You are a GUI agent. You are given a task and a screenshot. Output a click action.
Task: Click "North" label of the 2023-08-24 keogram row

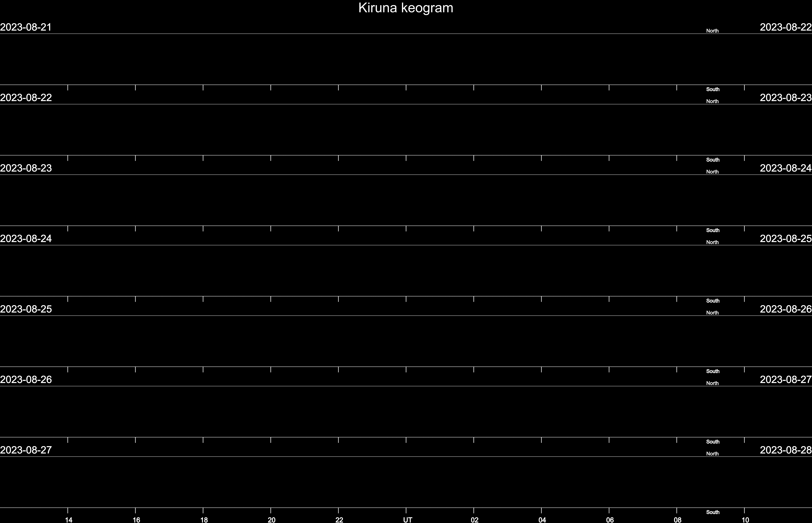click(712, 242)
